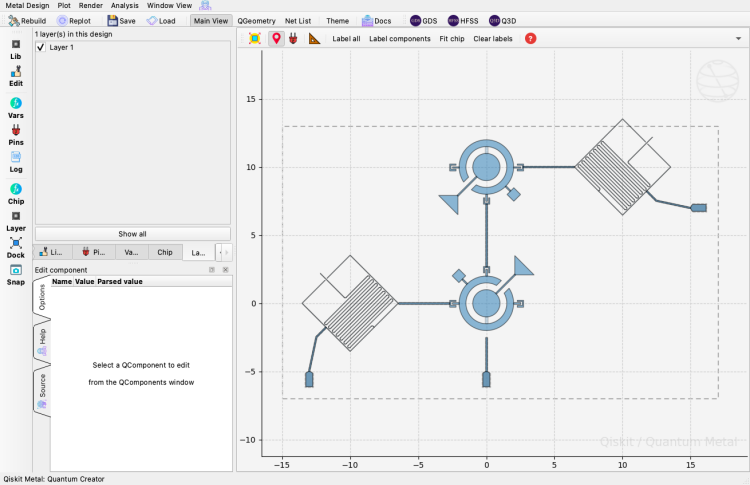Close the Edit component panel
Viewport: 750px width, 485px height.
coord(226,270)
